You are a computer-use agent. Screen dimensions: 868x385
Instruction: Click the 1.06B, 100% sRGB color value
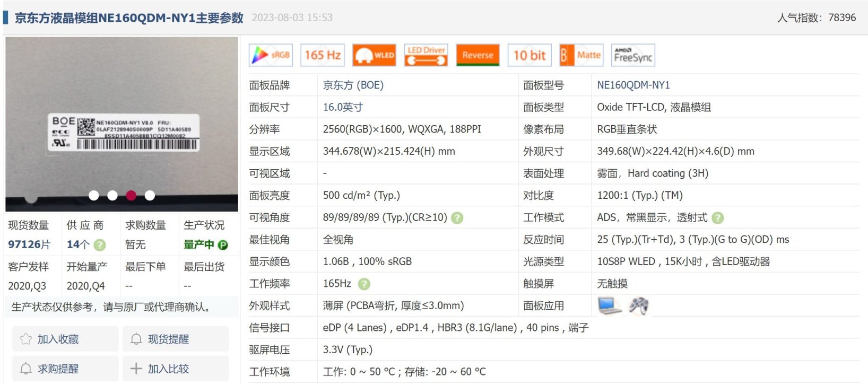coord(367,262)
